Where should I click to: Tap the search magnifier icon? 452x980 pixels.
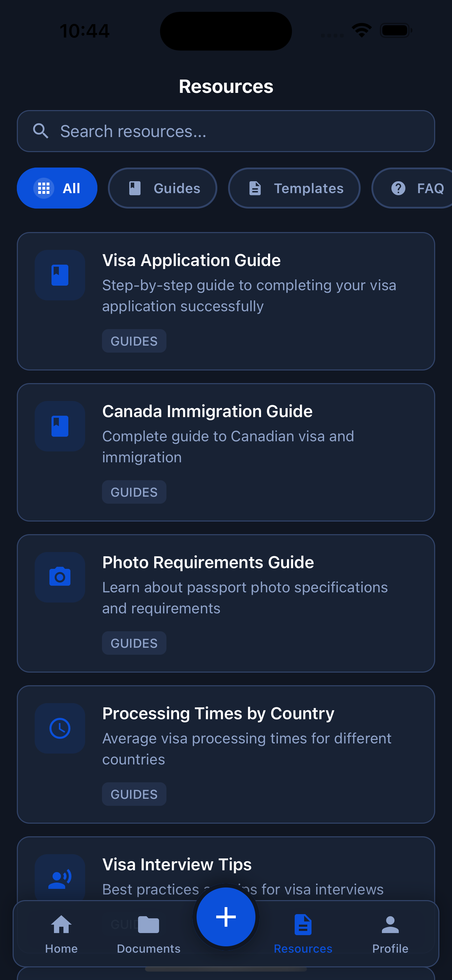41,131
